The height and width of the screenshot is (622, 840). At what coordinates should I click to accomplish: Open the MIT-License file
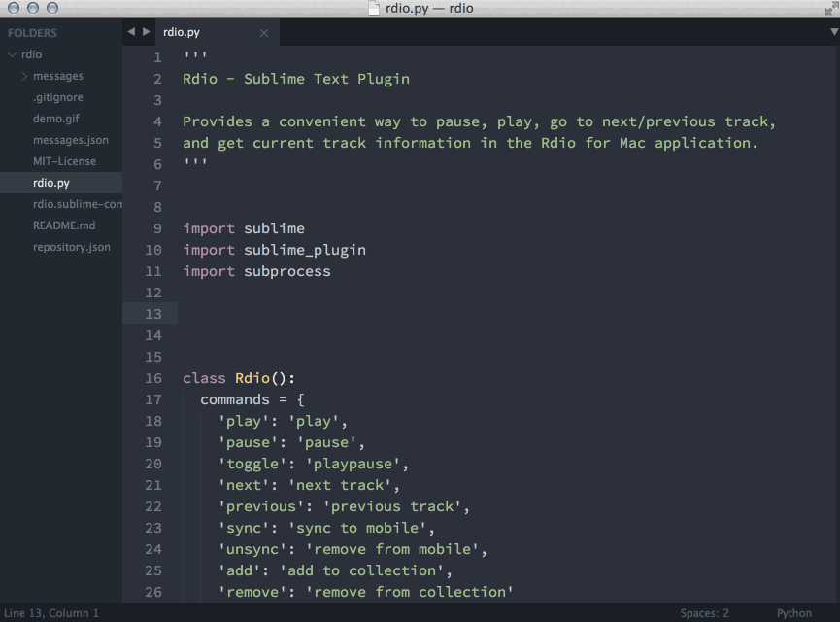(x=64, y=161)
